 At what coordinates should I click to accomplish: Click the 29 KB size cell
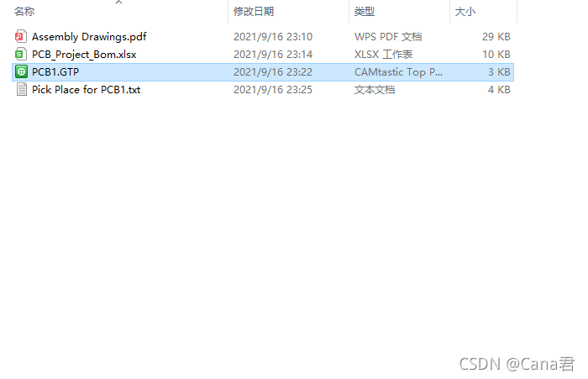coord(496,37)
